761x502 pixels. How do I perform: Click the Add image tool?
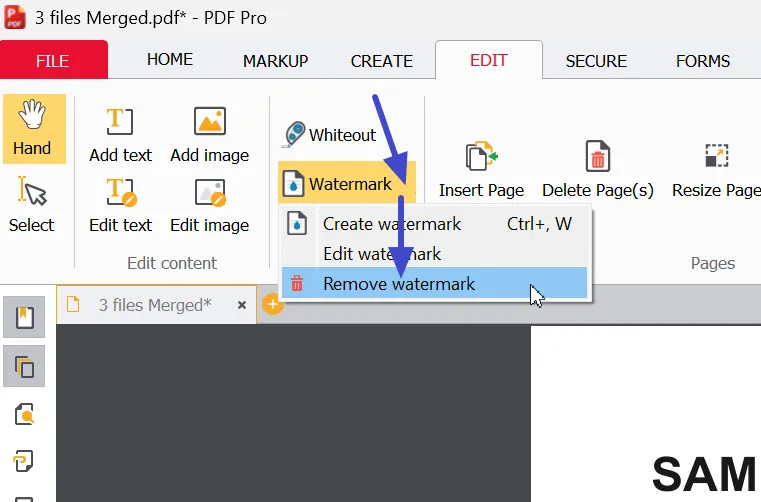pos(210,135)
